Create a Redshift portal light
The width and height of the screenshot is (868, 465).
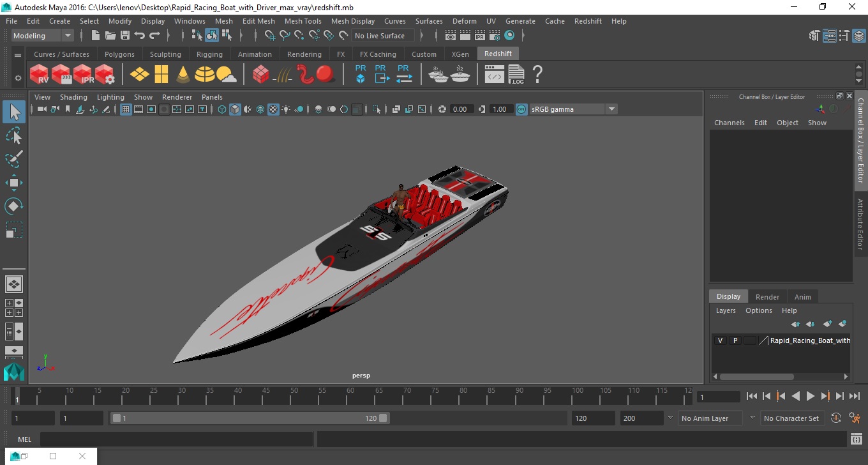(161, 74)
